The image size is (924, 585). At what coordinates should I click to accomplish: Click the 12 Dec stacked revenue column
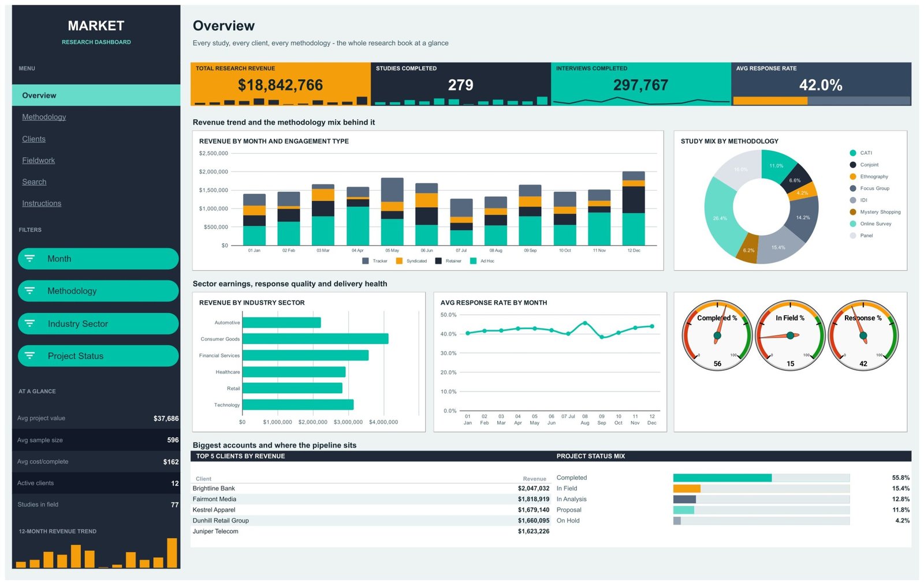[634, 208]
